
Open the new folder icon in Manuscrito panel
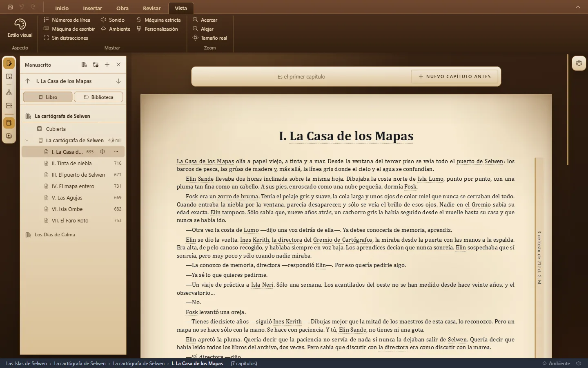click(x=96, y=65)
